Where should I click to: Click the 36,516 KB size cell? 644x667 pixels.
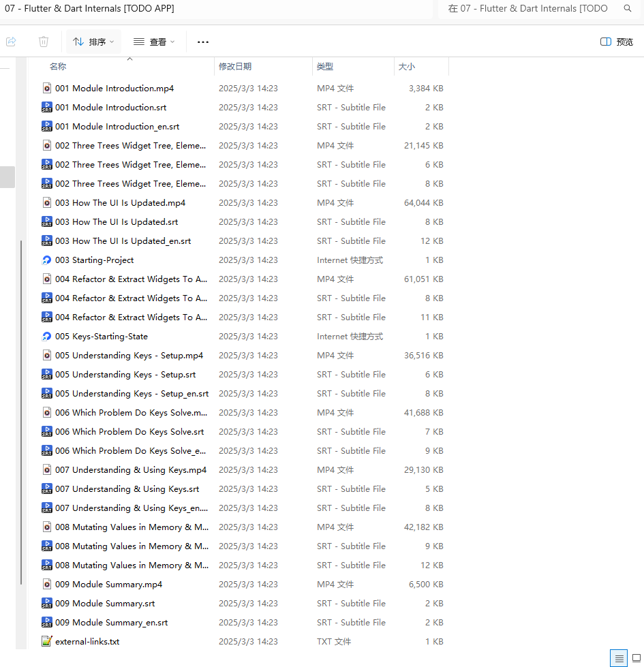pyautogui.click(x=424, y=355)
